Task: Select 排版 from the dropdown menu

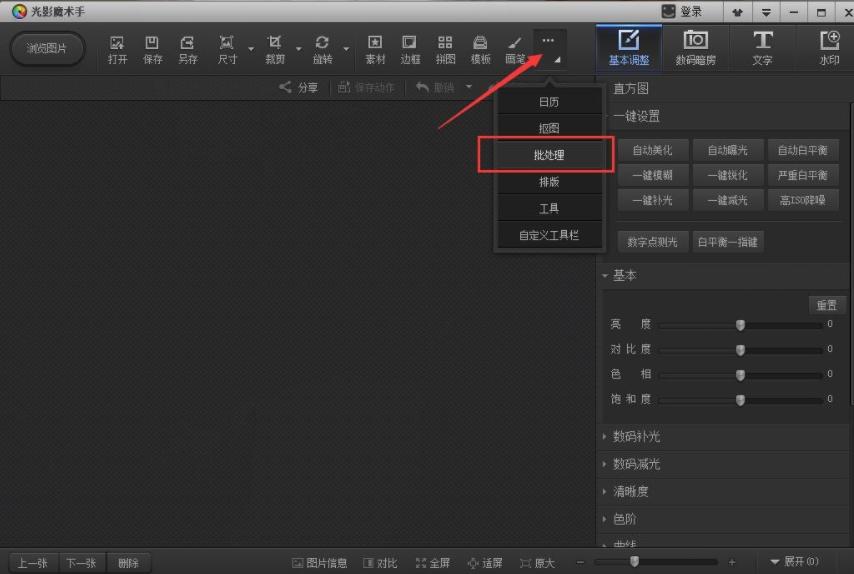Action: point(549,182)
